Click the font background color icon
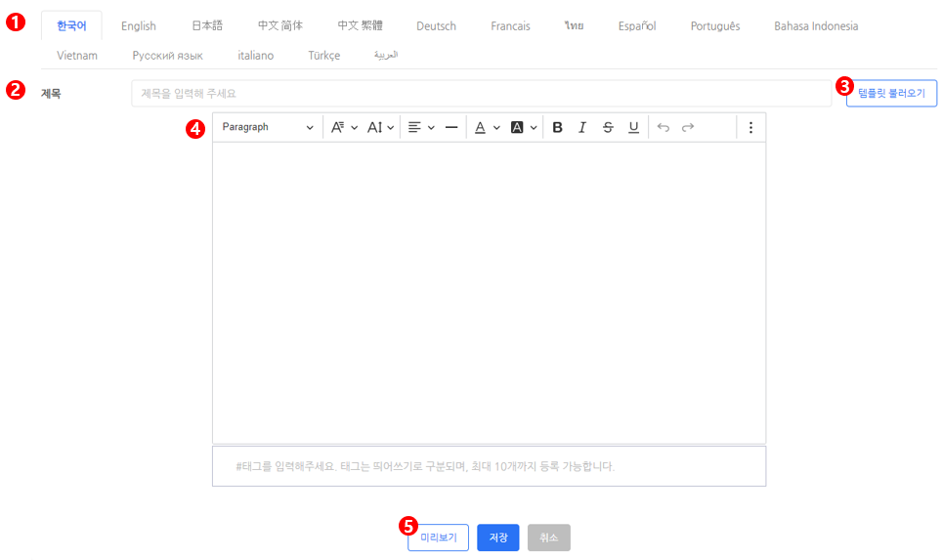The height and width of the screenshot is (560, 942). pos(517,127)
